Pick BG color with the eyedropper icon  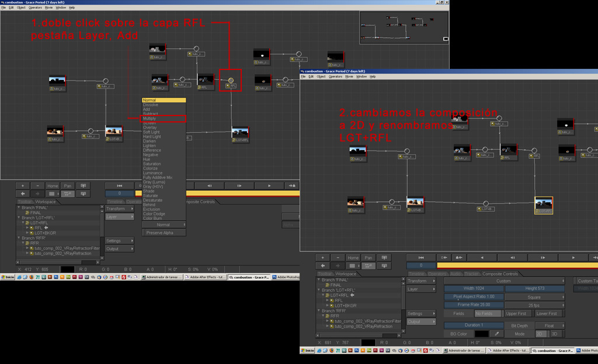[x=496, y=334]
